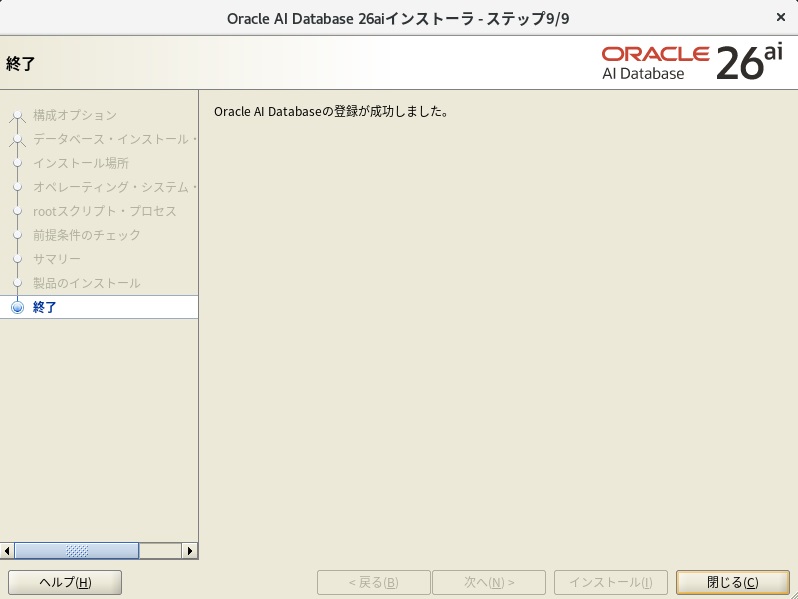Screen dimensions: 798x599
Task: Select the 構成オプション step
Action: (x=75, y=116)
